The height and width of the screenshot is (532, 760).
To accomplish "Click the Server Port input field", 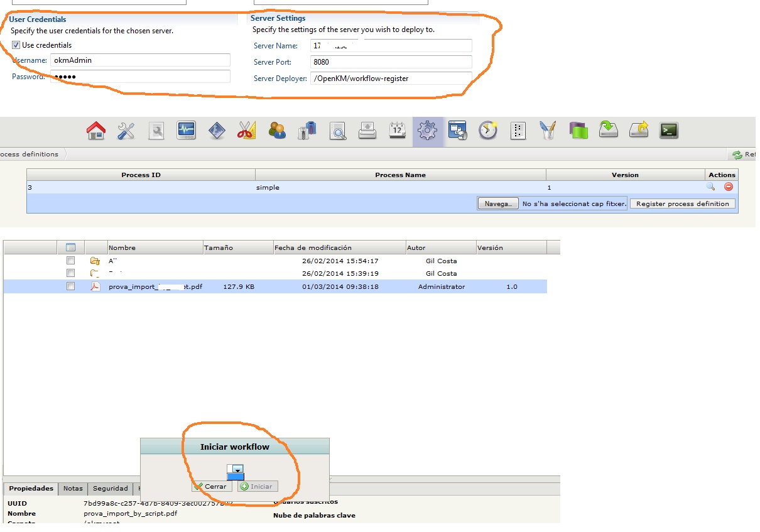I will point(391,62).
